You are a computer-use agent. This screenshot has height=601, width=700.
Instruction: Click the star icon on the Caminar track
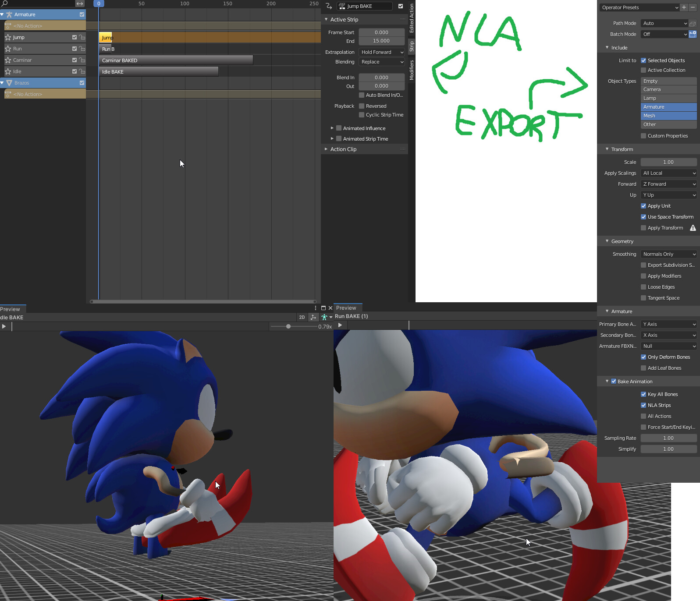[x=8, y=60]
